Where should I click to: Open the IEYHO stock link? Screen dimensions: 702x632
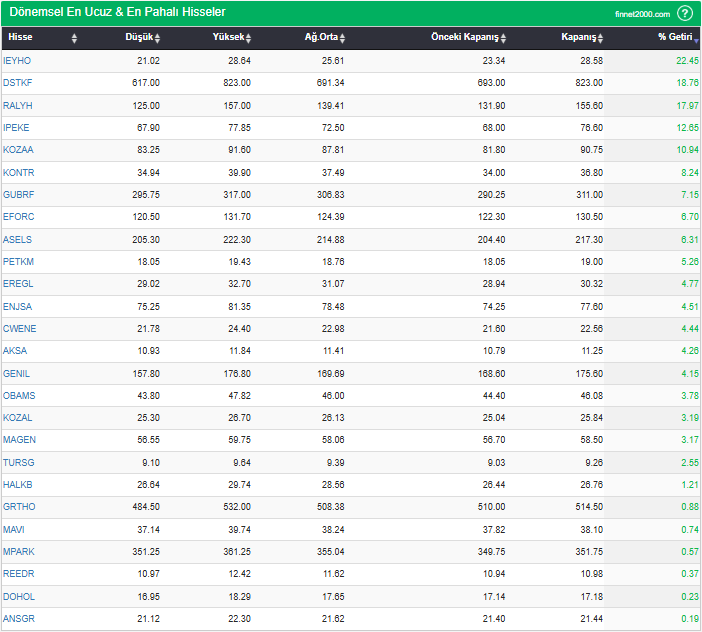[x=17, y=61]
